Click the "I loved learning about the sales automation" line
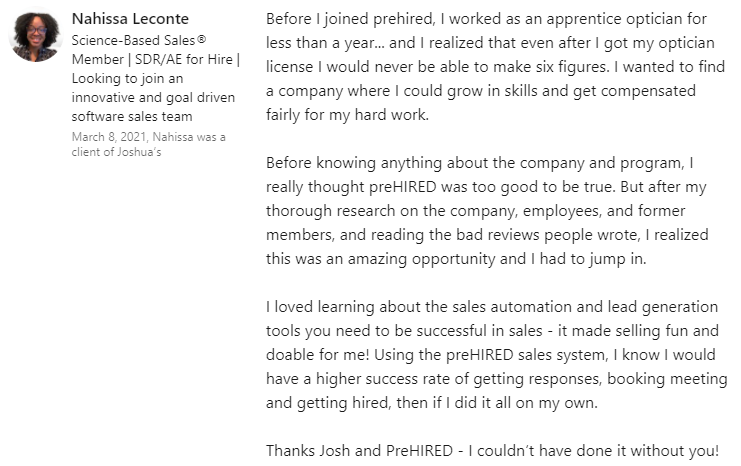This screenshot has height=466, width=741. pos(491,306)
